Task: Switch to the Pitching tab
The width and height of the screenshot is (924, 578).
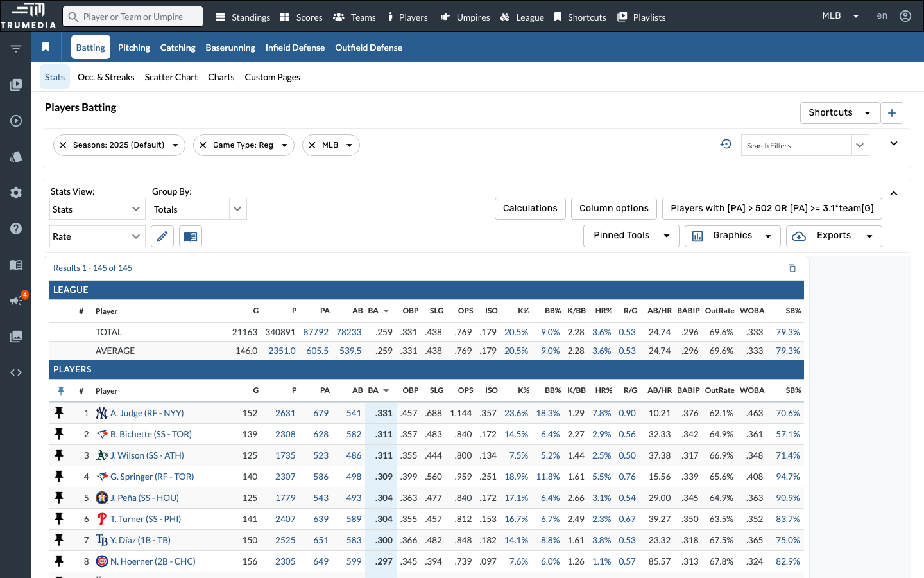Action: coord(134,48)
